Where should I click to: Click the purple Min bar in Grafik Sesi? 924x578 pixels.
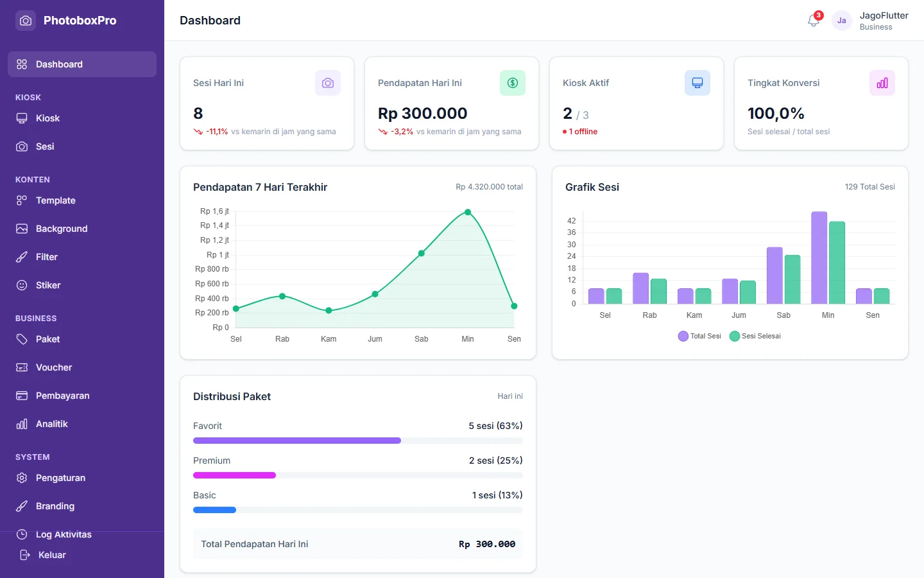tap(819, 258)
